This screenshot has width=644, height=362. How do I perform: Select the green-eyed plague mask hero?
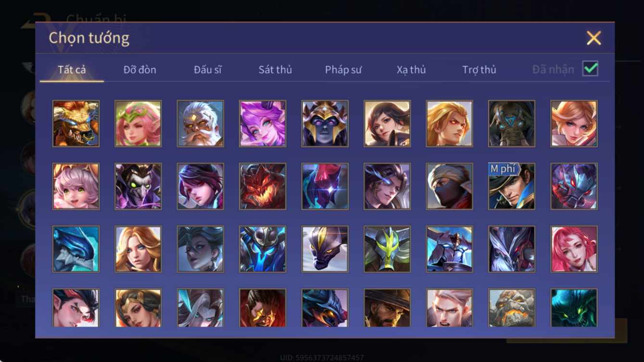tap(138, 187)
